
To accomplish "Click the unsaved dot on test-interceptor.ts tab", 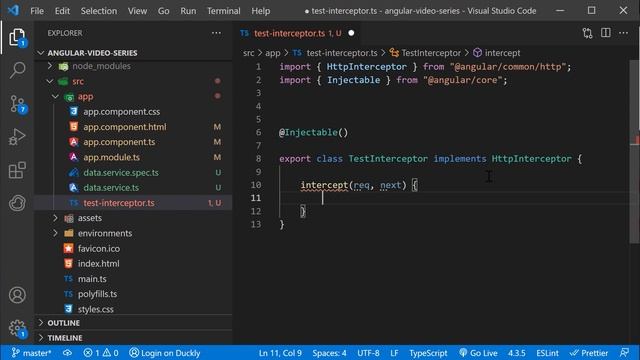I will pyautogui.click(x=351, y=33).
